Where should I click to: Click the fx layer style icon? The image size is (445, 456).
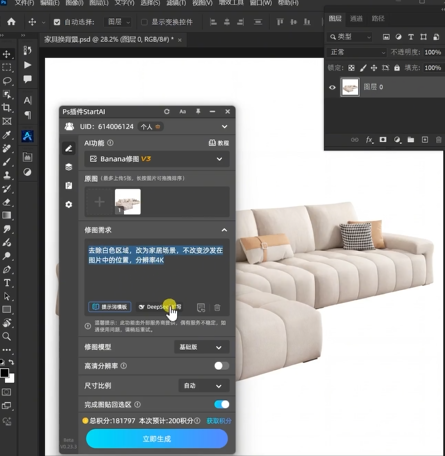click(369, 140)
